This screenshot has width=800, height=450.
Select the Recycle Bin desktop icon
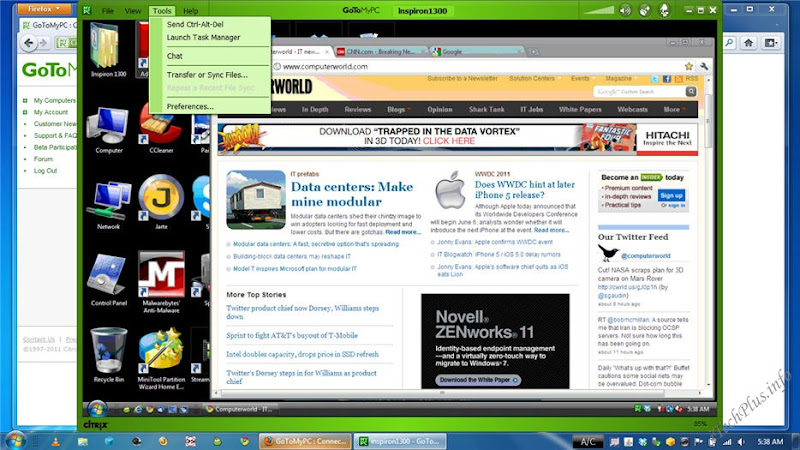point(108,356)
